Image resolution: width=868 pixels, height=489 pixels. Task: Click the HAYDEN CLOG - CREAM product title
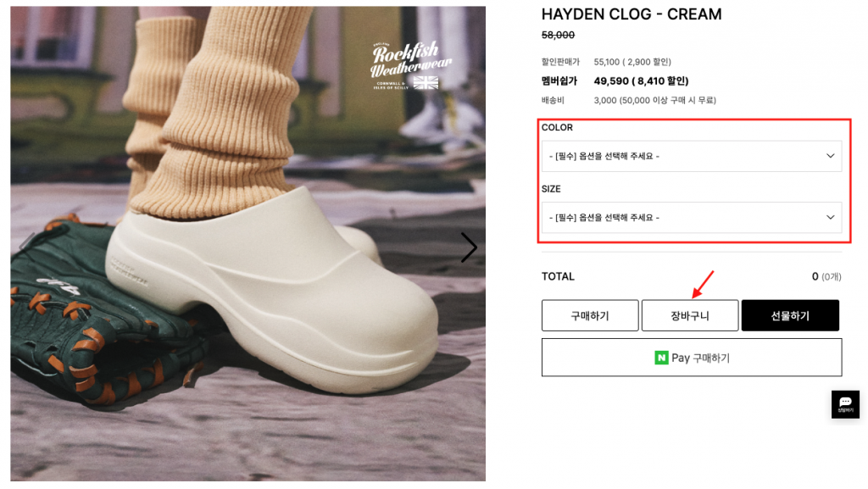coord(632,14)
